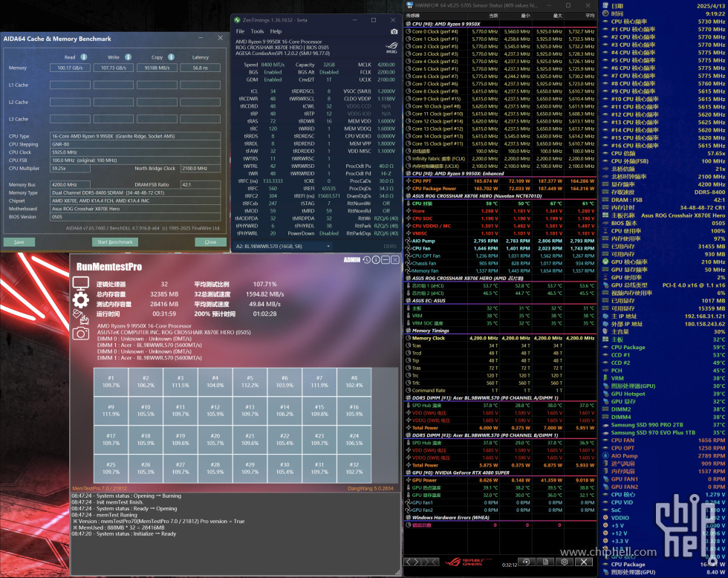Click the ROG logo in ZenTimings
Image resolution: width=728 pixels, height=578 pixels.
(392, 48)
